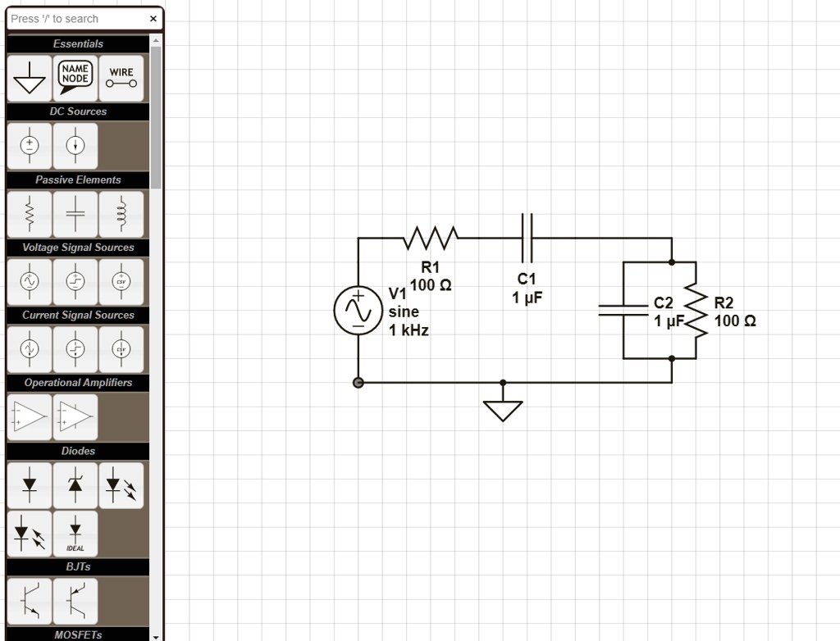The image size is (840, 641).
Task: Pick the DC voltage source component
Action: pyautogui.click(x=29, y=146)
